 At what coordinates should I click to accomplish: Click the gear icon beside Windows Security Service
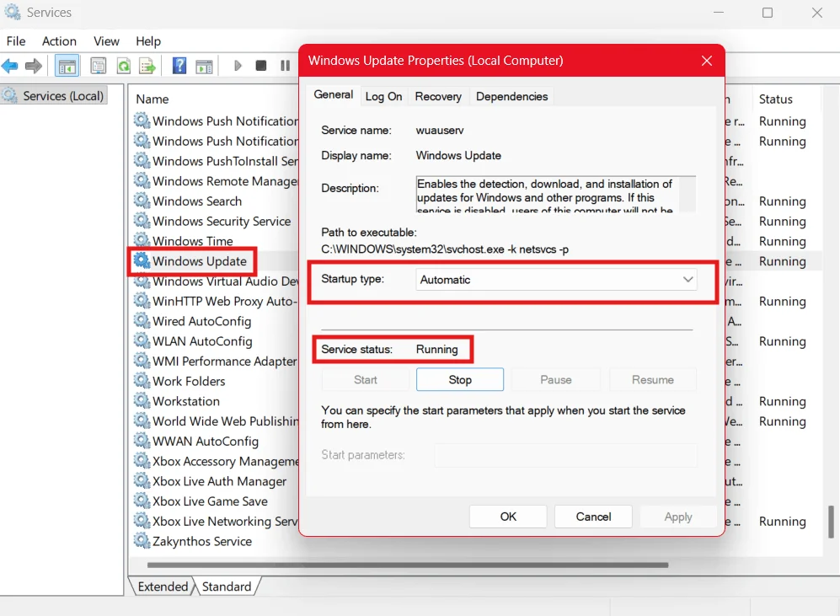(x=142, y=220)
